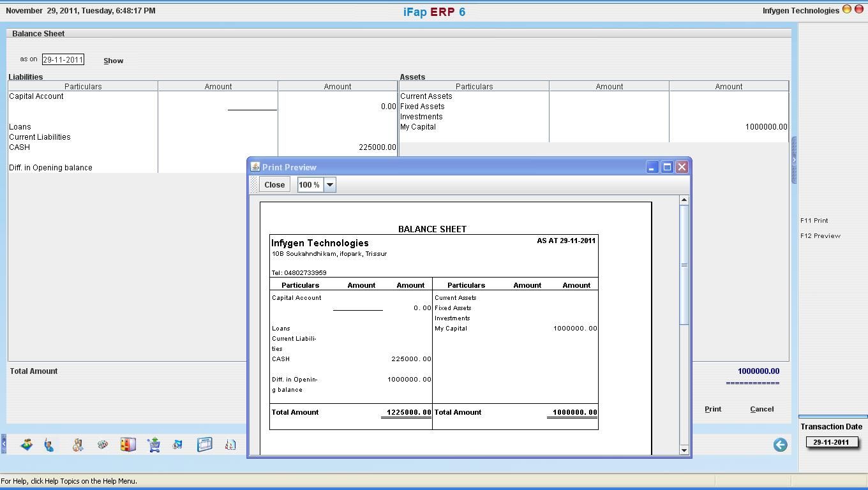
Task: Click Tel: 04802733959 in the preview
Action: pos(299,273)
